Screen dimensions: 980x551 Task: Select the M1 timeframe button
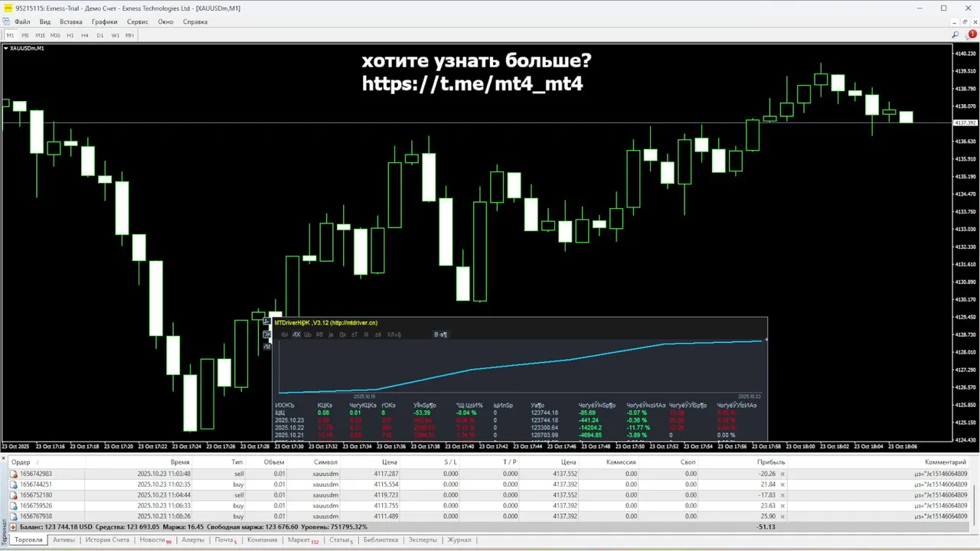[11, 35]
